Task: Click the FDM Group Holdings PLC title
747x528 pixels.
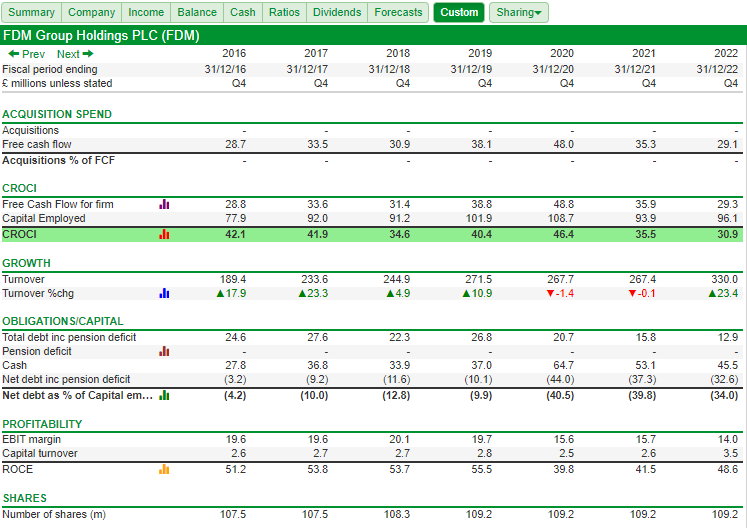Action: pos(101,36)
